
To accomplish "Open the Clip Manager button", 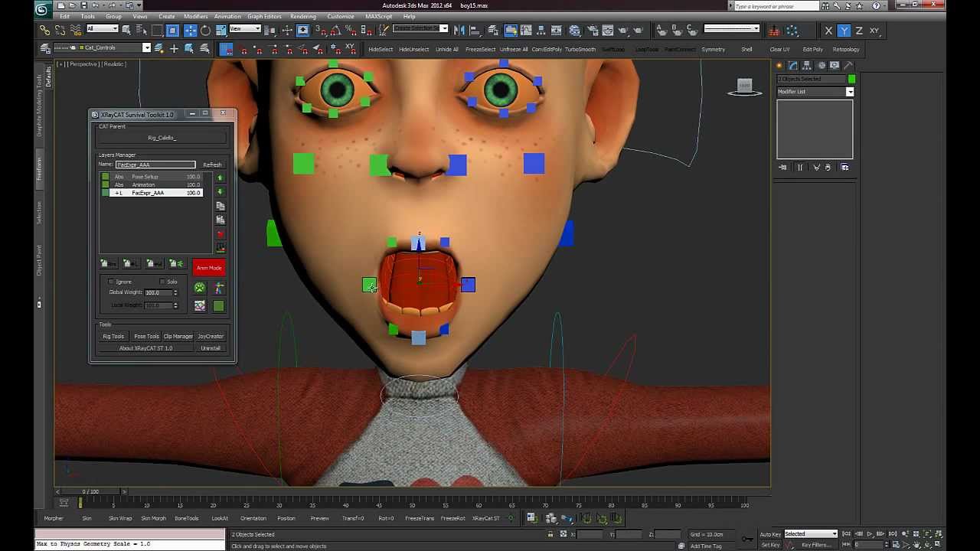I will click(178, 337).
